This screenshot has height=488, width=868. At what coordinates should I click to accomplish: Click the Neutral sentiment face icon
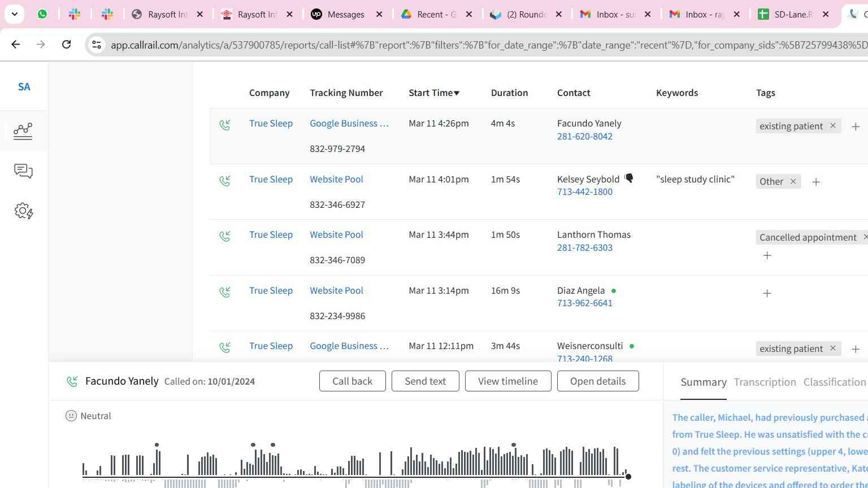(71, 416)
